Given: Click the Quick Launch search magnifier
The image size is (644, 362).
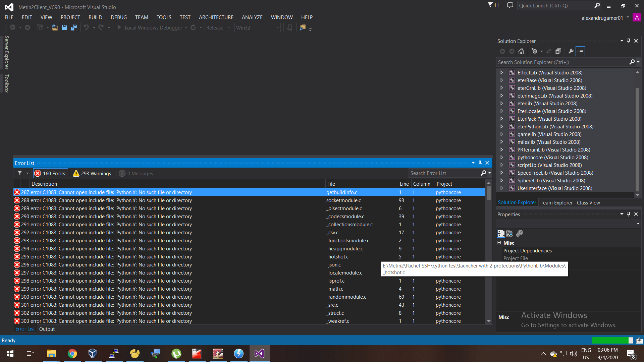Looking at the screenshot, I should [x=597, y=5].
